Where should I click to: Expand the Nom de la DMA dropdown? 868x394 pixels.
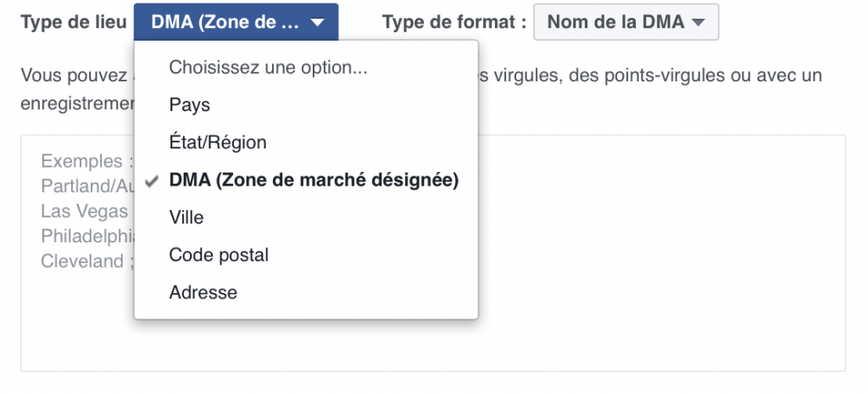tap(626, 23)
